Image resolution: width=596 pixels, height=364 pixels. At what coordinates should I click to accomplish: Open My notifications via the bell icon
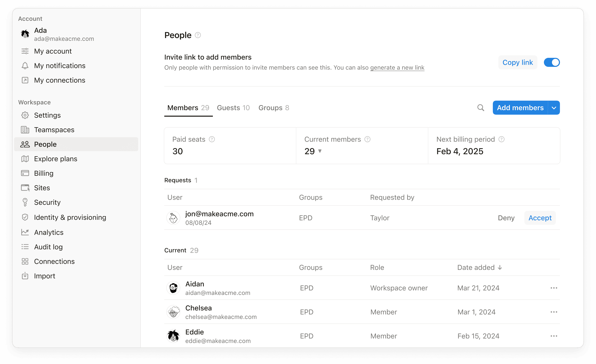point(25,66)
